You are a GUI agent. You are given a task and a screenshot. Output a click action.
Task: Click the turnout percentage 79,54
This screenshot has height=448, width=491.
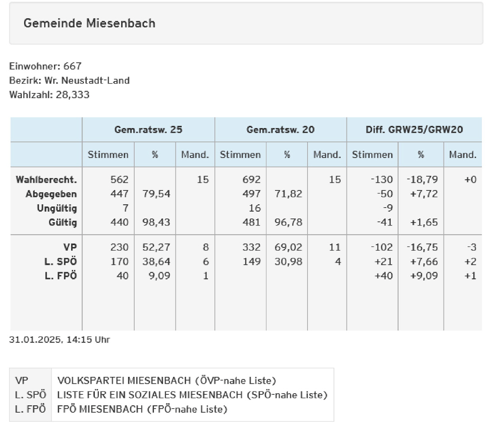pyautogui.click(x=156, y=194)
